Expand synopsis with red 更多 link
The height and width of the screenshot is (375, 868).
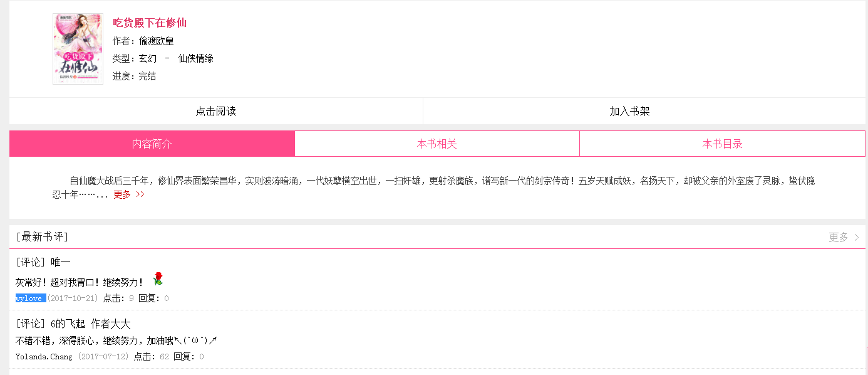(128, 194)
